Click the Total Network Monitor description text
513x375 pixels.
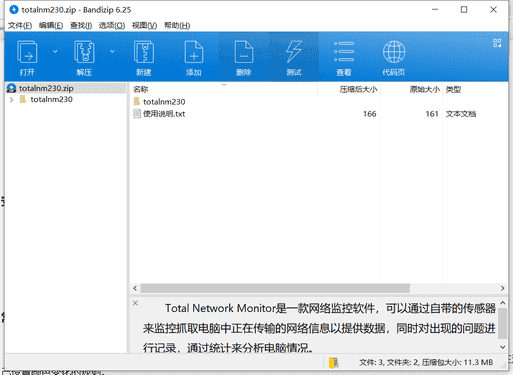point(319,328)
